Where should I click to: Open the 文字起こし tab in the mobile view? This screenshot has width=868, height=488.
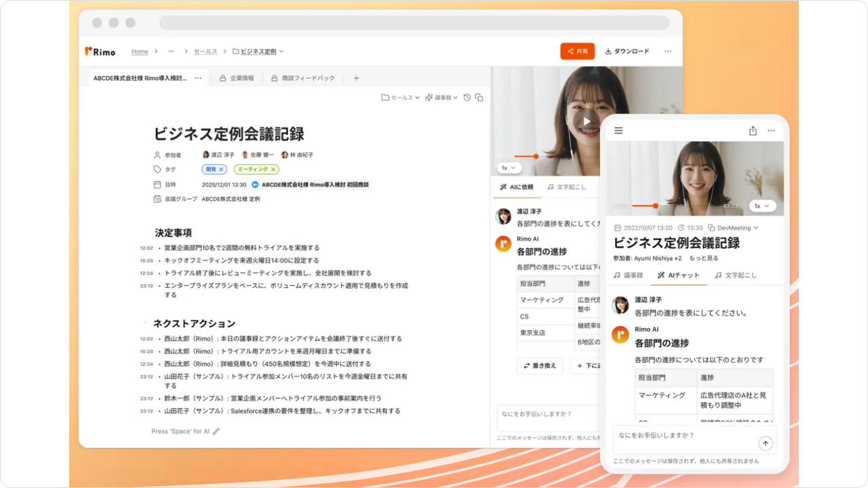[735, 275]
